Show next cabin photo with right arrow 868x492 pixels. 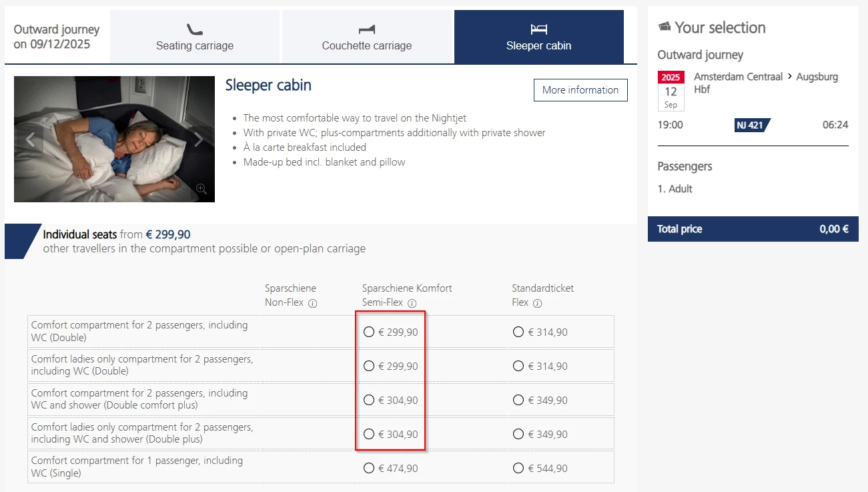point(198,140)
